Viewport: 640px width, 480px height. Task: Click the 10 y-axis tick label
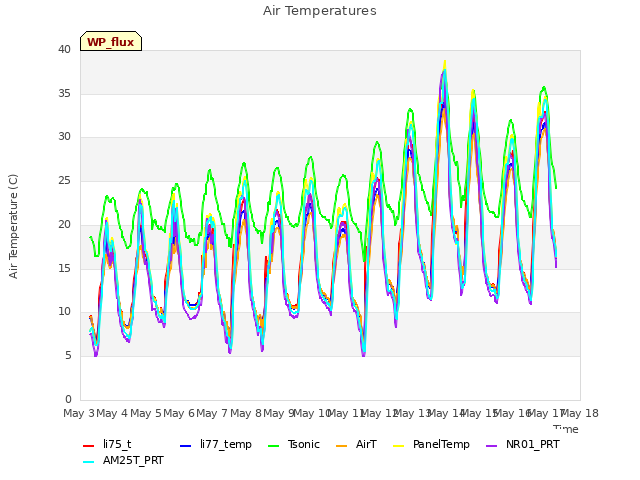64,312
